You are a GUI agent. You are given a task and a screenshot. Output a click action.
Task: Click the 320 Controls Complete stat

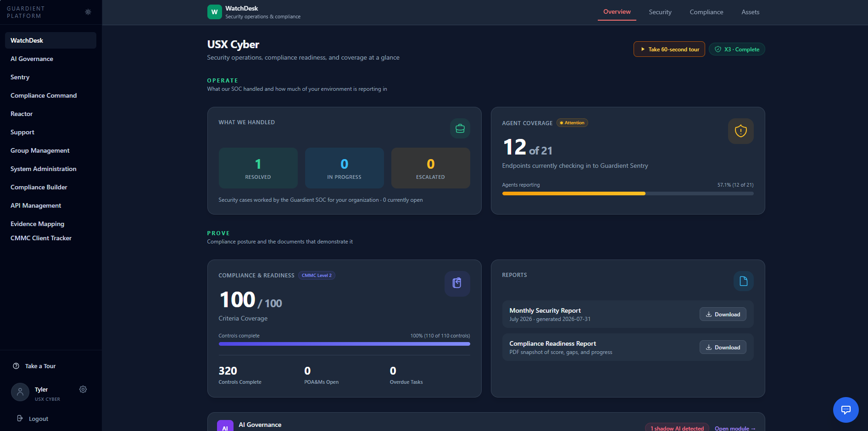240,375
